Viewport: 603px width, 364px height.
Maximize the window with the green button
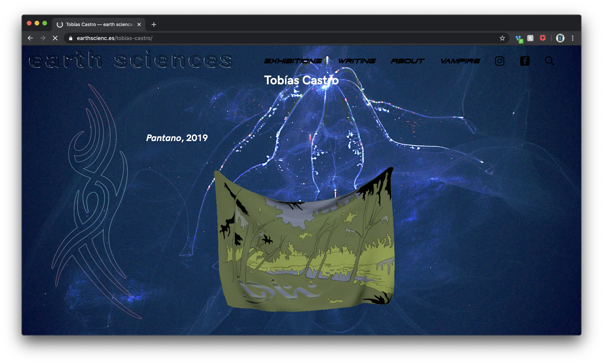[45, 23]
